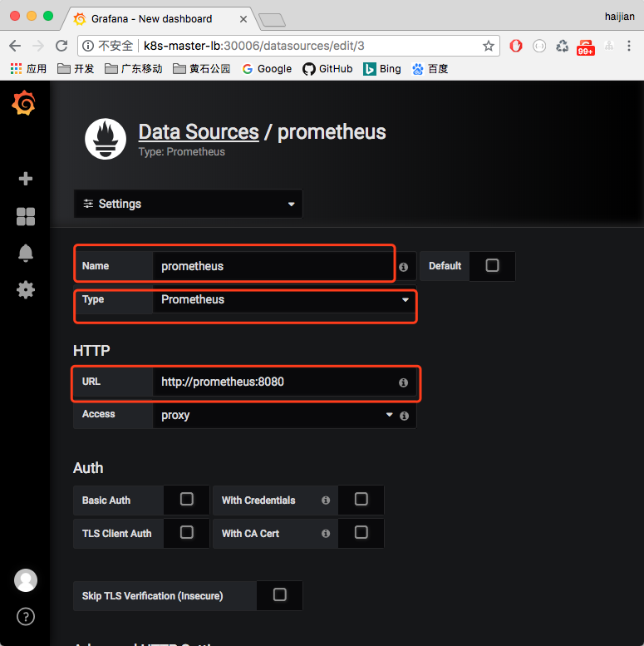Enable Skip TLS Verification checkbox
Viewport: 644px width, 646px height.
(279, 594)
